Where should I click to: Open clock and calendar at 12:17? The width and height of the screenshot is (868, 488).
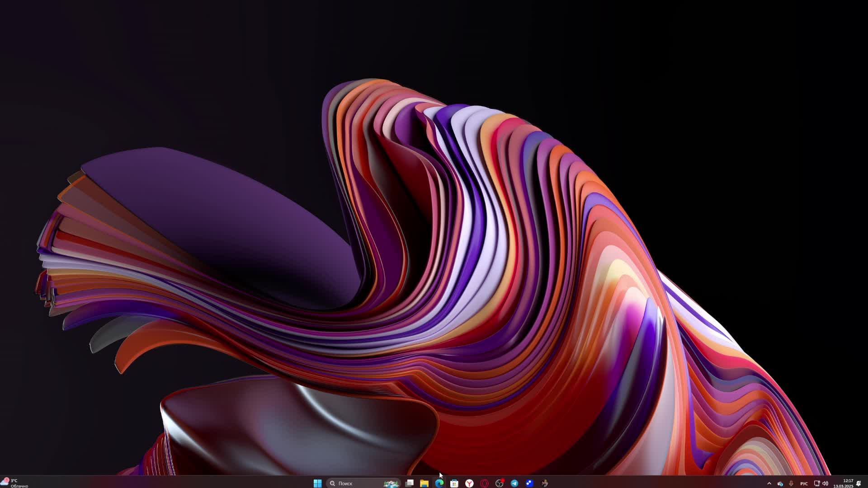(843, 483)
